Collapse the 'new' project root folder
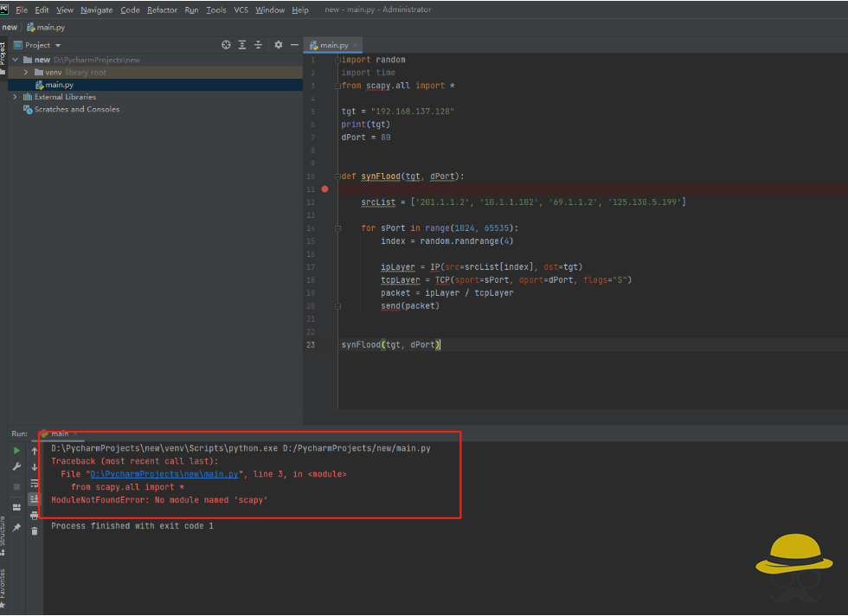848x616 pixels. point(16,60)
